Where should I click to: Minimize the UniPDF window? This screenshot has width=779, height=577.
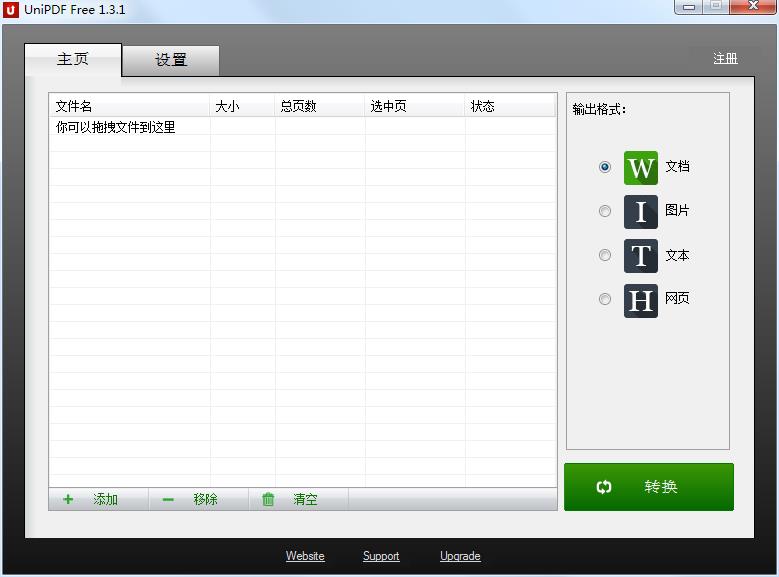[689, 6]
